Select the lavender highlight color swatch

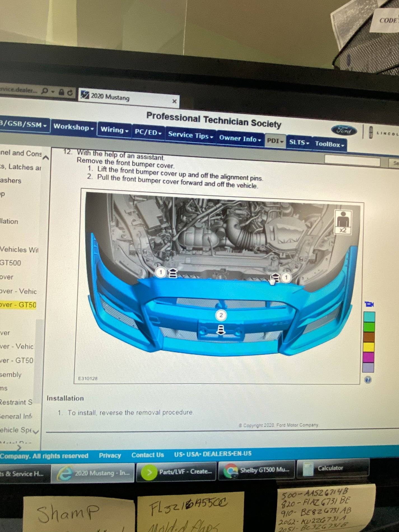pyautogui.click(x=368, y=367)
